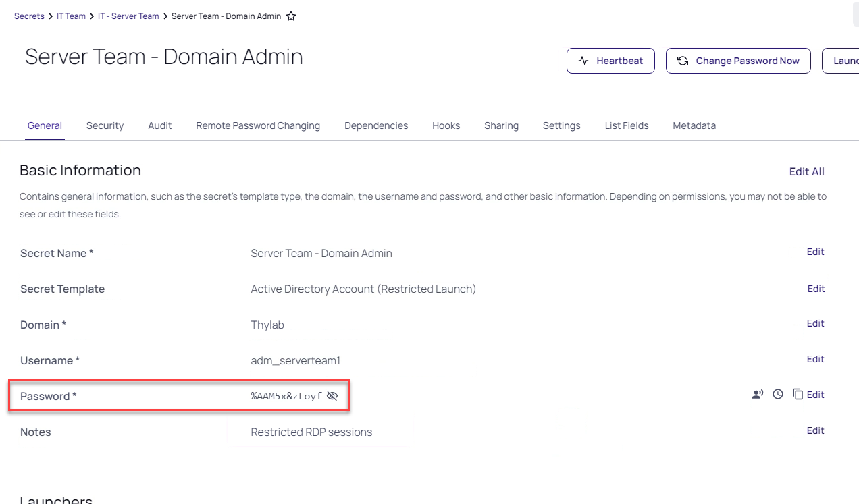Switch to the Audit tab
859x504 pixels.
[x=160, y=125]
